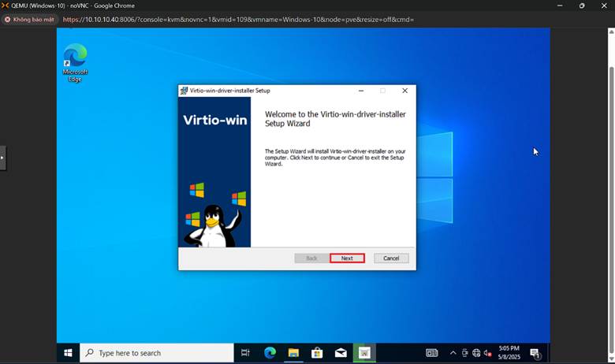Open the notification action center
Image resolution: width=615 pixels, height=364 pixels.
(x=535, y=353)
